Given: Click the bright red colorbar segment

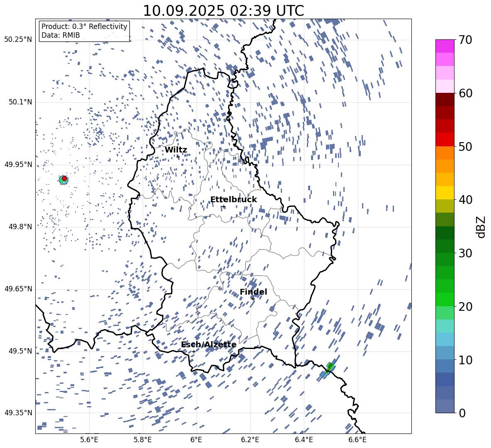Looking at the screenshot, I should pyautogui.click(x=445, y=140).
